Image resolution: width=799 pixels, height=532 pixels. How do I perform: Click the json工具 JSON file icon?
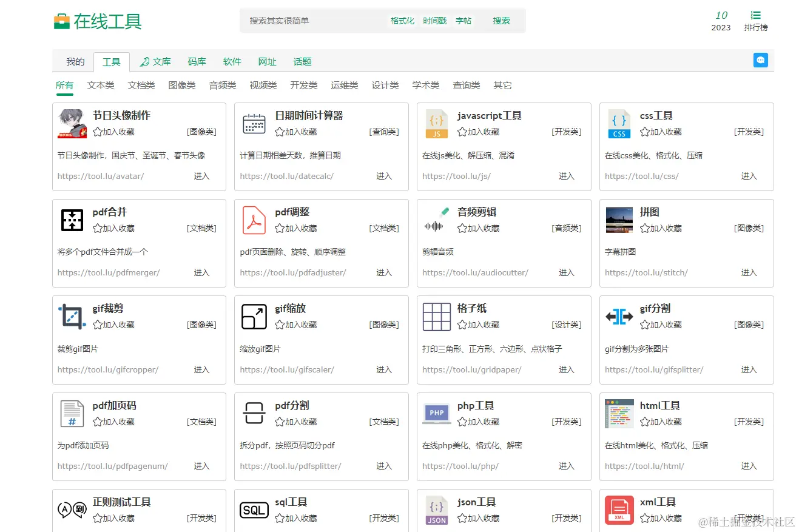coord(437,510)
